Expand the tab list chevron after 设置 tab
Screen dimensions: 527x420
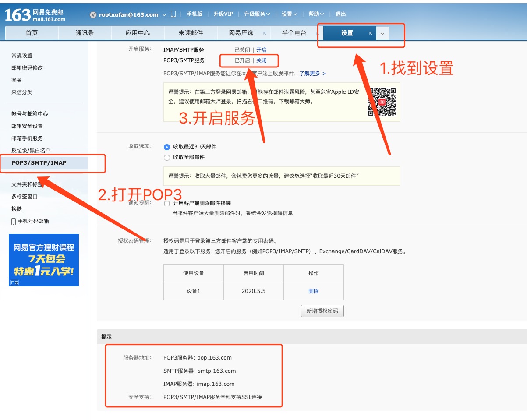pyautogui.click(x=382, y=33)
